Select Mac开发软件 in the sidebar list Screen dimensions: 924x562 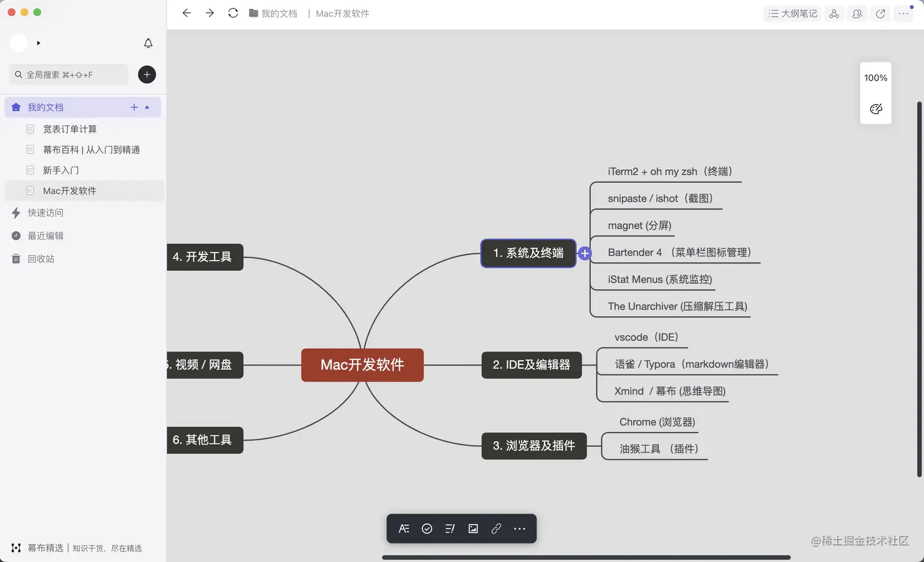(x=84, y=191)
